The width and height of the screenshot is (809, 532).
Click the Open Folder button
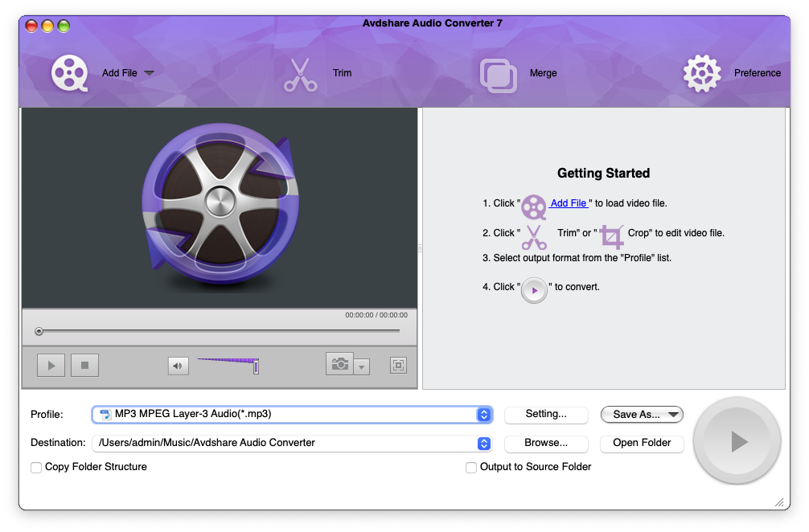642,444
